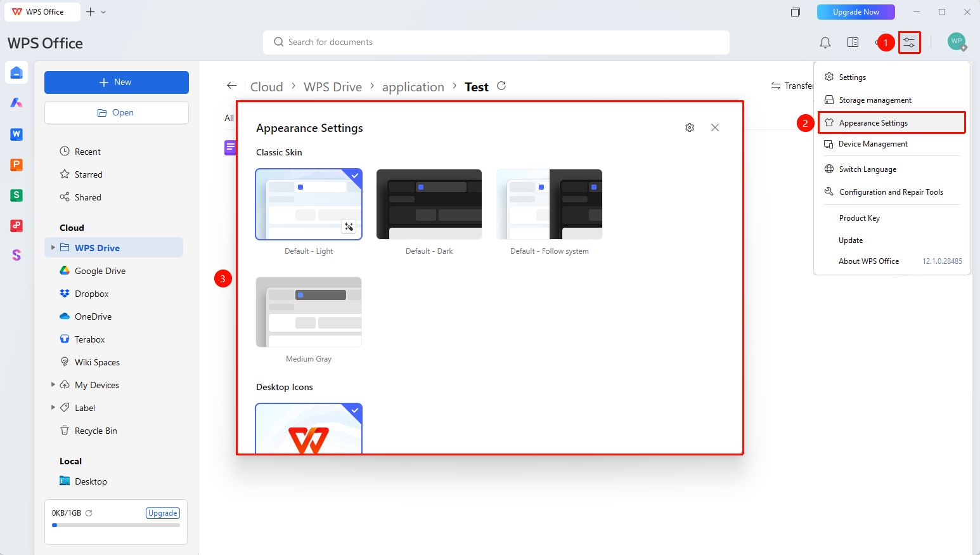The image size is (980, 555).
Task: Open the WPS home sidebar icon
Action: (16, 72)
